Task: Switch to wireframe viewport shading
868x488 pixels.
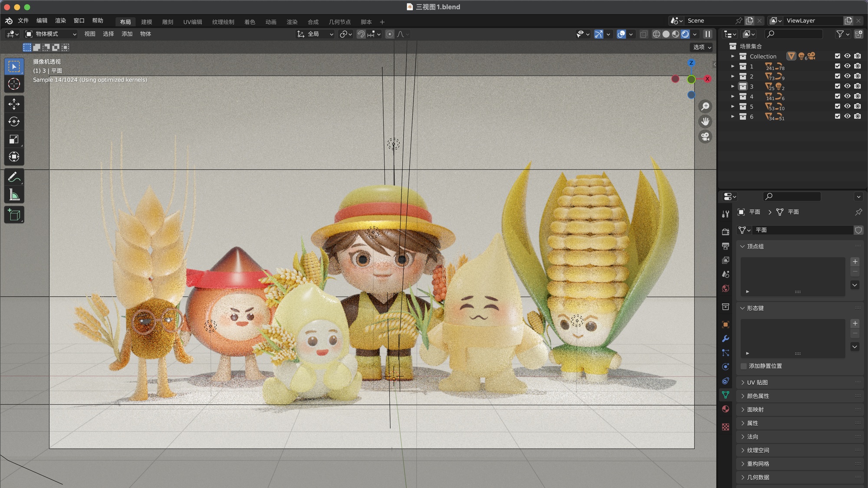Action: 657,34
